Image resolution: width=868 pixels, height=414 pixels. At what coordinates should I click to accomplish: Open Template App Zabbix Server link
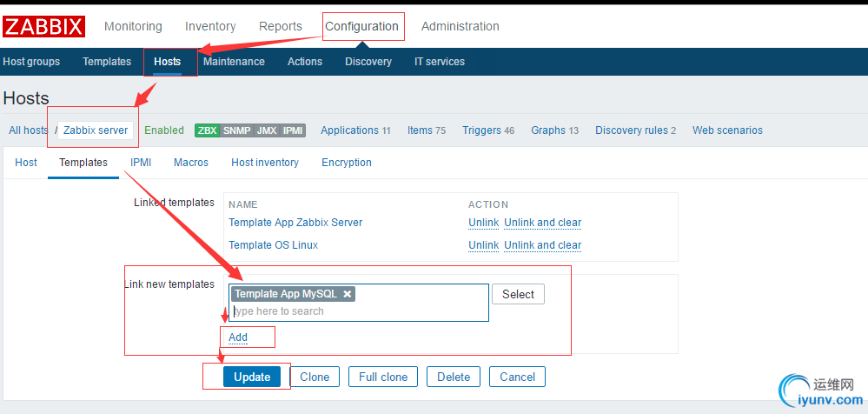point(295,223)
